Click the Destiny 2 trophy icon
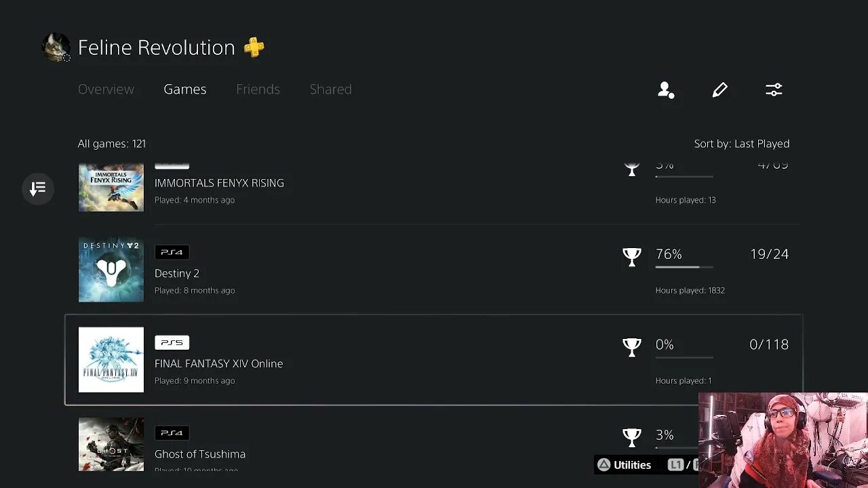 pyautogui.click(x=631, y=256)
